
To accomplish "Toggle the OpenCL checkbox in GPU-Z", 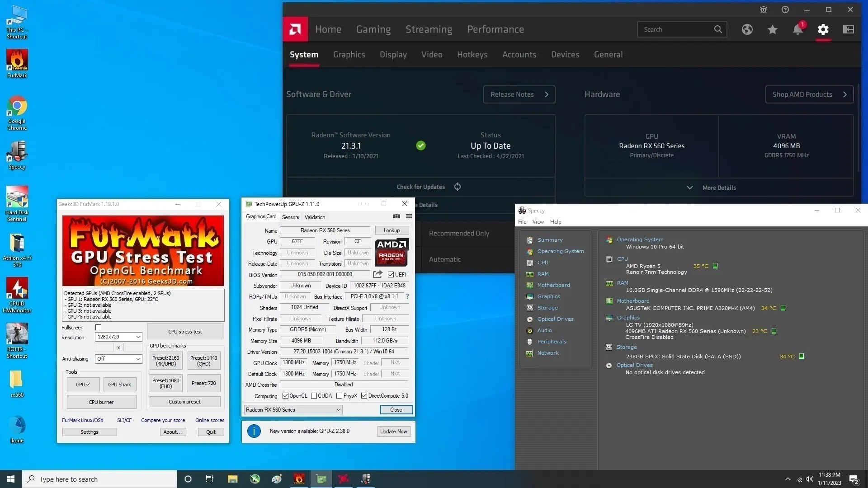I will [x=285, y=396].
